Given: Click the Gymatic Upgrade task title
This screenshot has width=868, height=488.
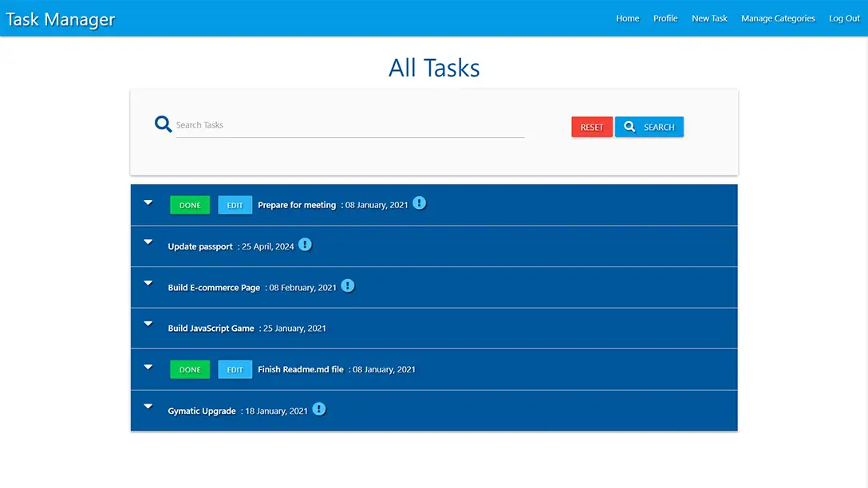Looking at the screenshot, I should pyautogui.click(x=202, y=411).
